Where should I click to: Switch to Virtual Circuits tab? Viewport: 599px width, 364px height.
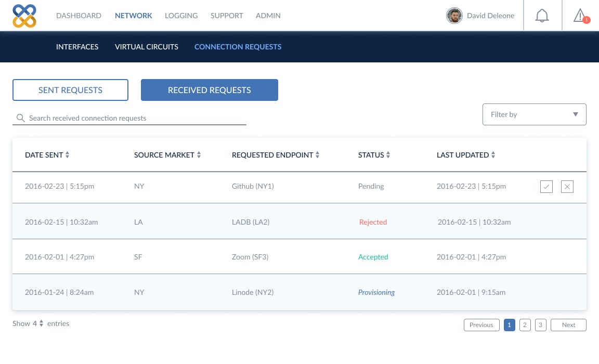[146, 47]
